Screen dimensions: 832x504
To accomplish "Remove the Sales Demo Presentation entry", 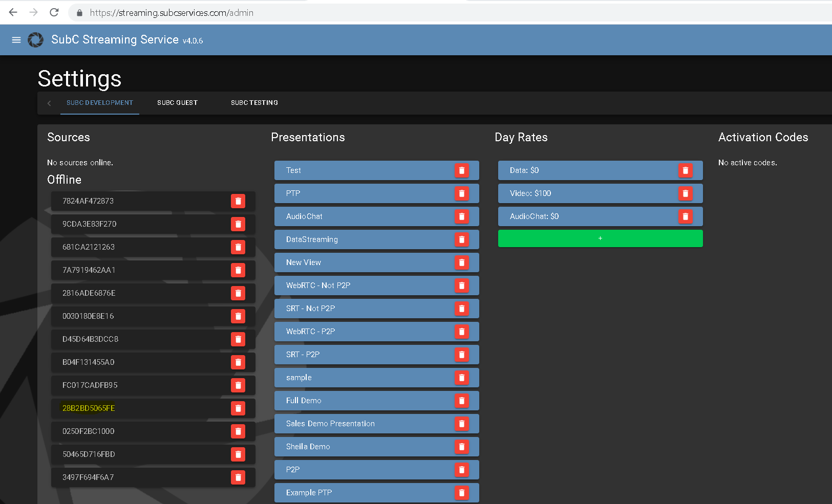I will (x=461, y=424).
